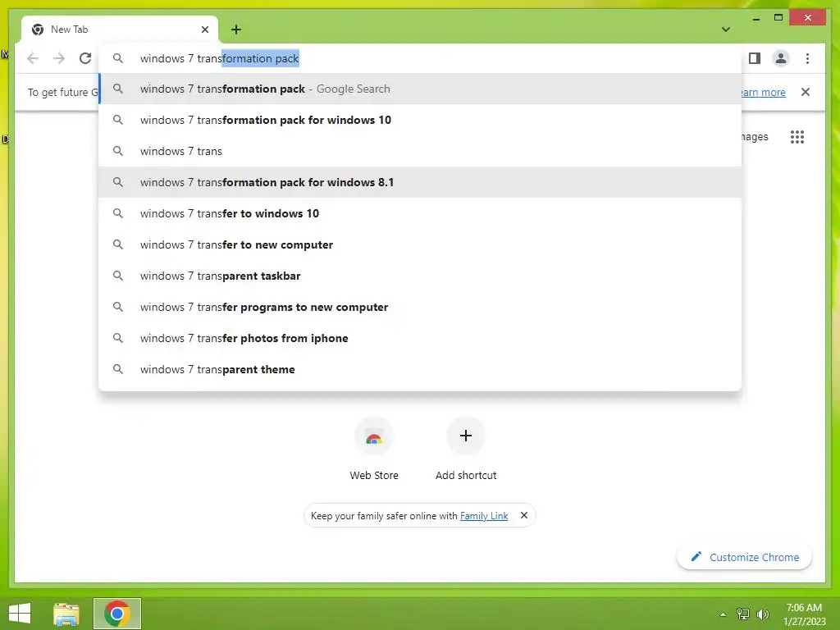Choose the 'transparent theme' suggestion

click(421, 369)
